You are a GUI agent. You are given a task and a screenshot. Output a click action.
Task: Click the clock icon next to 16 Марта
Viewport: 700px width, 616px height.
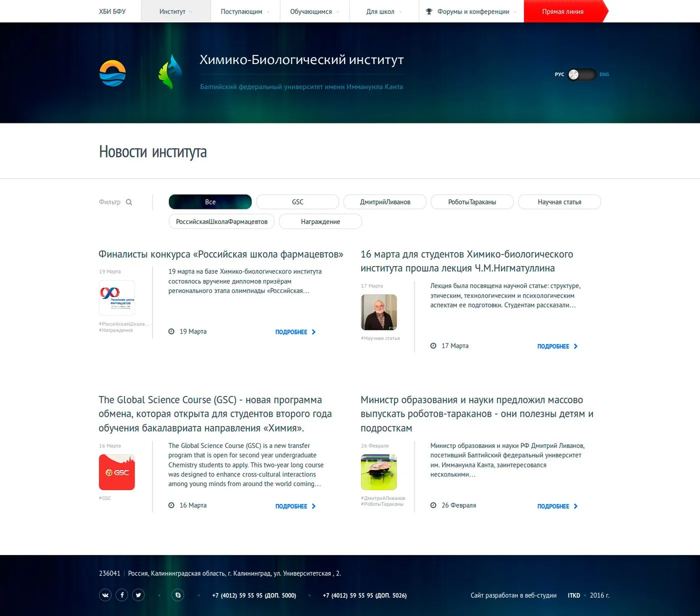tap(171, 505)
